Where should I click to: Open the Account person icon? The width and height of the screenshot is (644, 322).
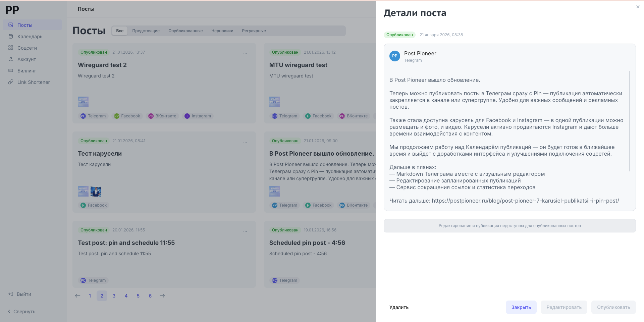11,59
